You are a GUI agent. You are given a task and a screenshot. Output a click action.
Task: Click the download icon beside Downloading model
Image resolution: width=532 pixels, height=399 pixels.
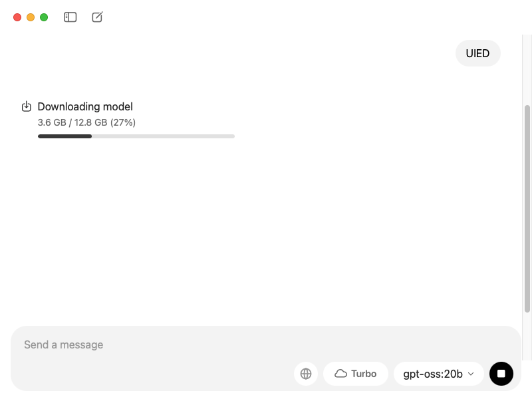coord(27,106)
